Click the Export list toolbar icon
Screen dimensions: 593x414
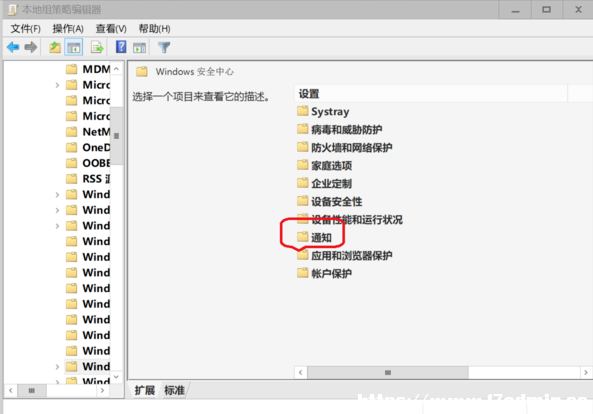[x=97, y=48]
